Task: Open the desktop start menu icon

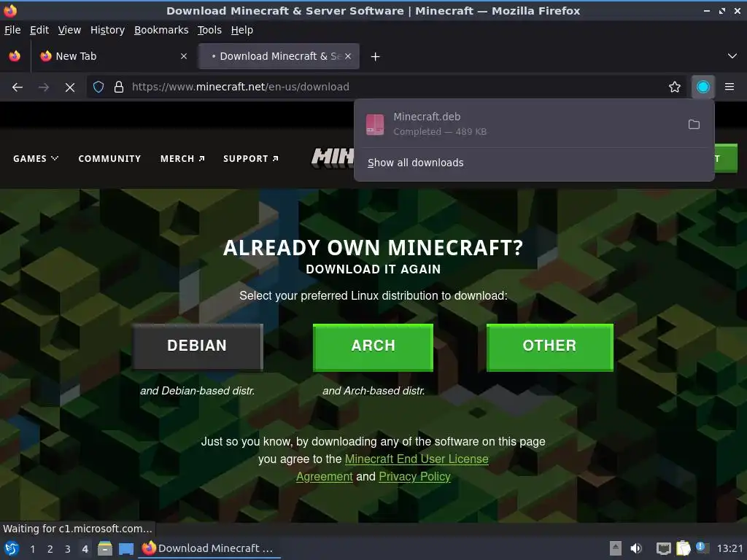Action: click(12, 548)
